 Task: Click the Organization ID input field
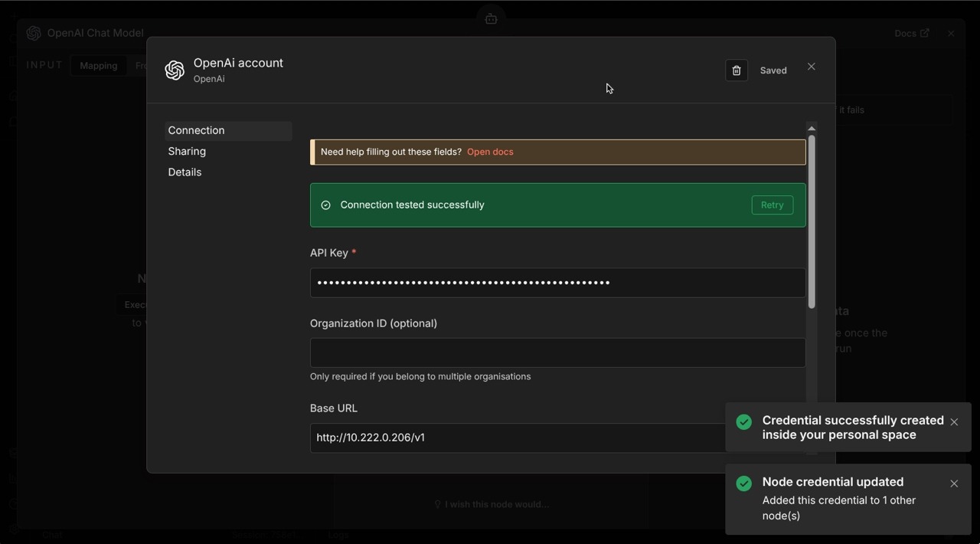pos(557,352)
